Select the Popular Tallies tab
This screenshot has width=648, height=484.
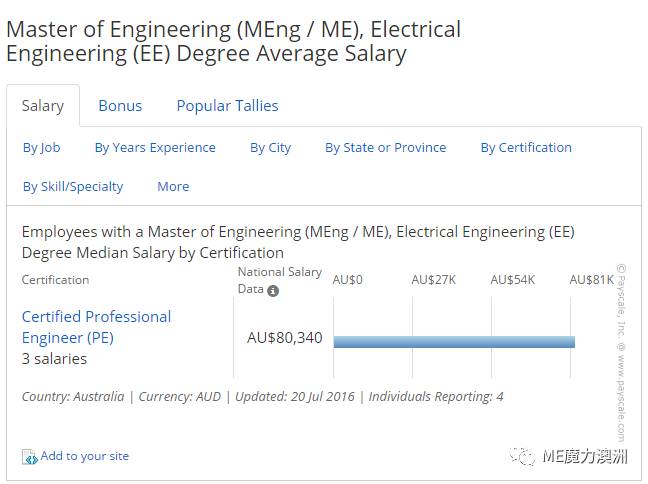click(227, 106)
